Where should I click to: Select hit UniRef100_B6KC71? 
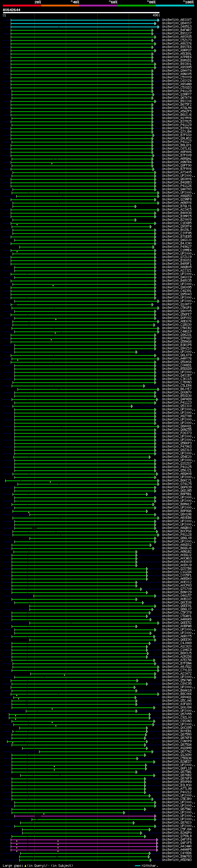point(177,481)
